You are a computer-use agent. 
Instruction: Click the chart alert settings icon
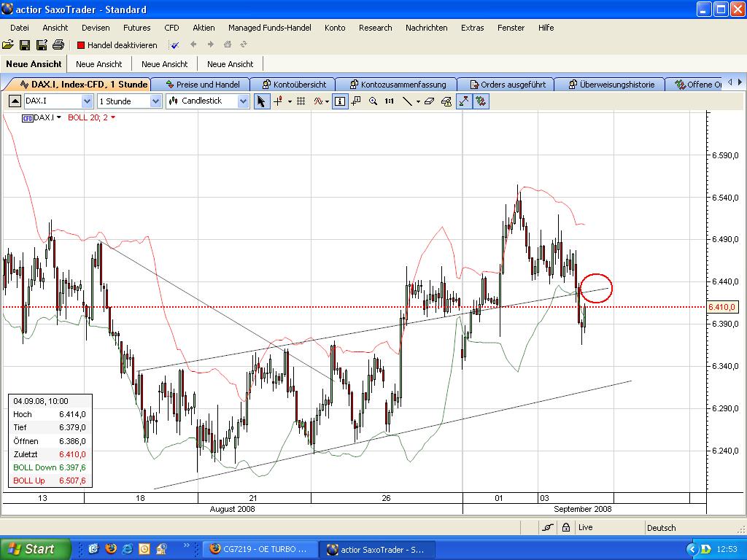(446, 101)
